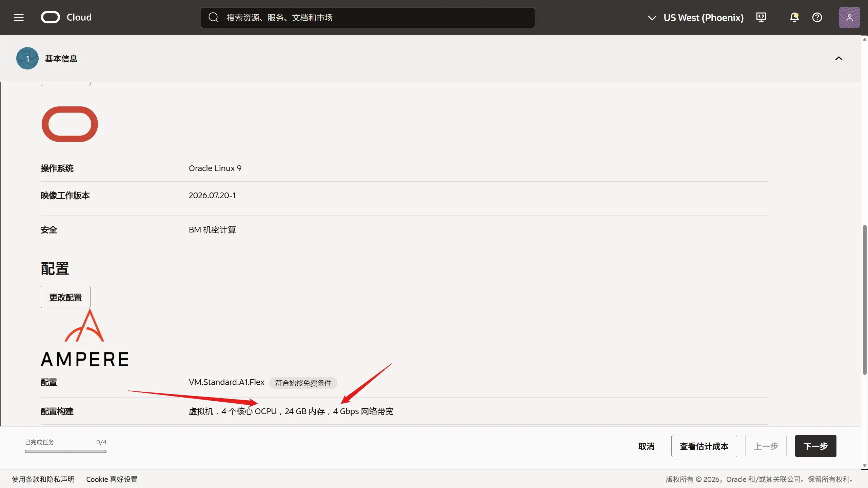Screen dimensions: 868x488
Task: Click the page vertical scrollbar thumb
Action: pos(865,300)
